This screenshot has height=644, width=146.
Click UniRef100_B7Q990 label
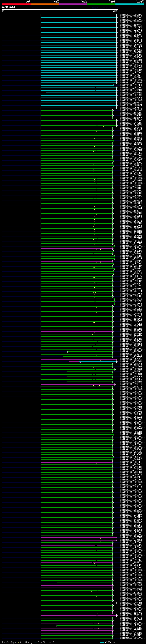pyautogui.click(x=131, y=590)
